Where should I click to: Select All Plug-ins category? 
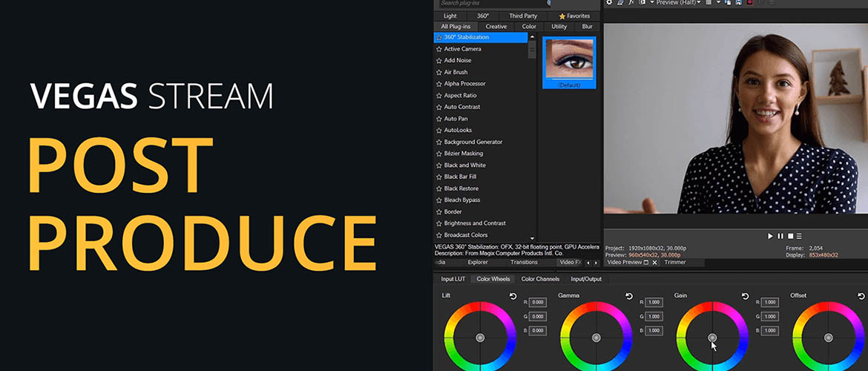456,27
